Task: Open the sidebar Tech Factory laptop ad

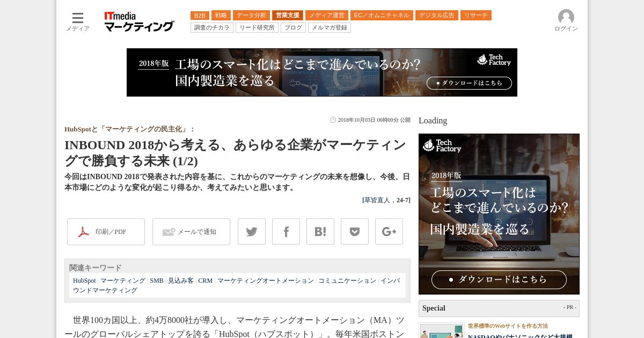Action: point(499,214)
